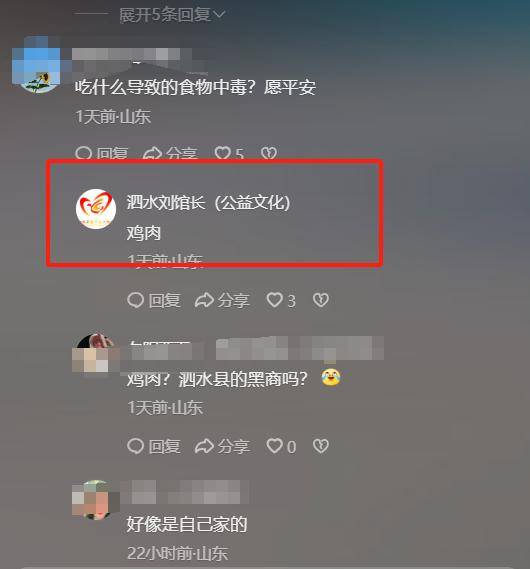Like the 鸡肉 comment with 3 likes
The width and height of the screenshot is (530, 569).
click(281, 300)
